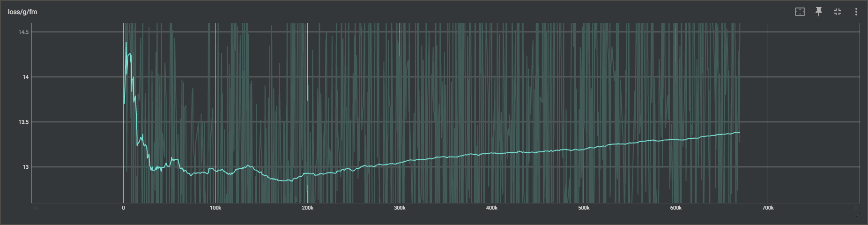
Task: Click the 600k x-axis label
Action: 675,208
